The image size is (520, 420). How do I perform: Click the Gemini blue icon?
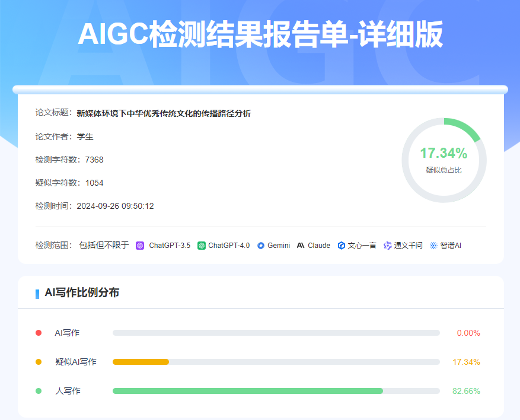(261, 246)
